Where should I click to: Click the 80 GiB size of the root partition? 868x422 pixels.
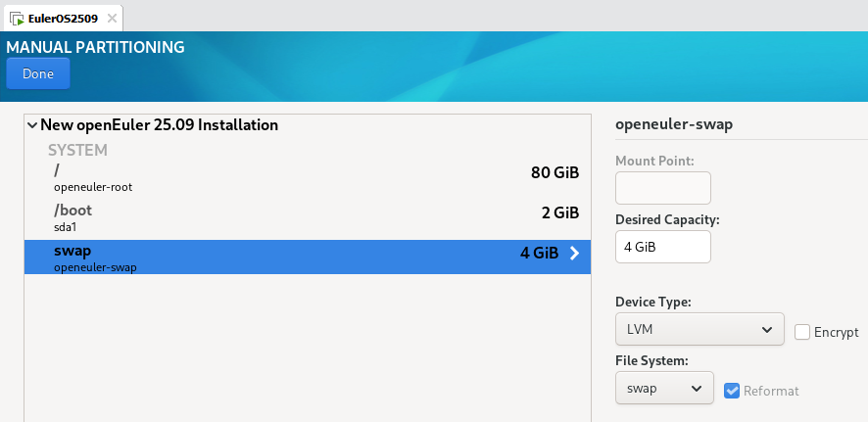coord(555,173)
